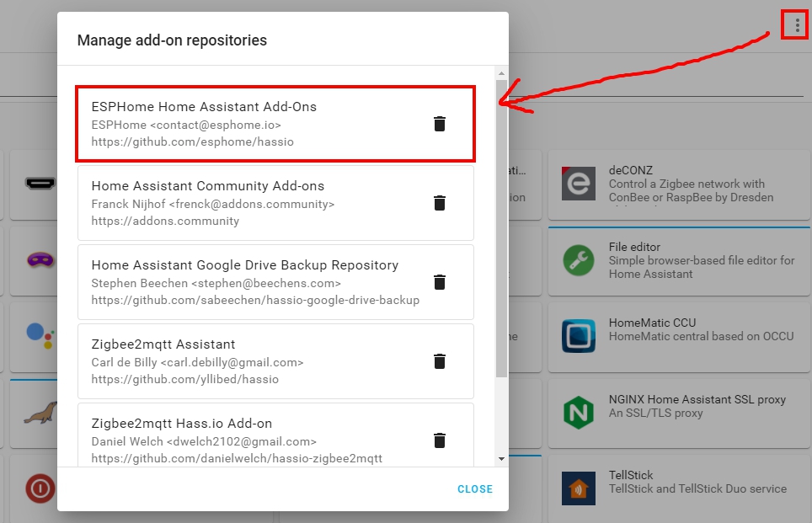Click the danielwelch/hassio-zigbee2mqtt URL text
Viewport: 812px width, 523px height.
point(237,459)
